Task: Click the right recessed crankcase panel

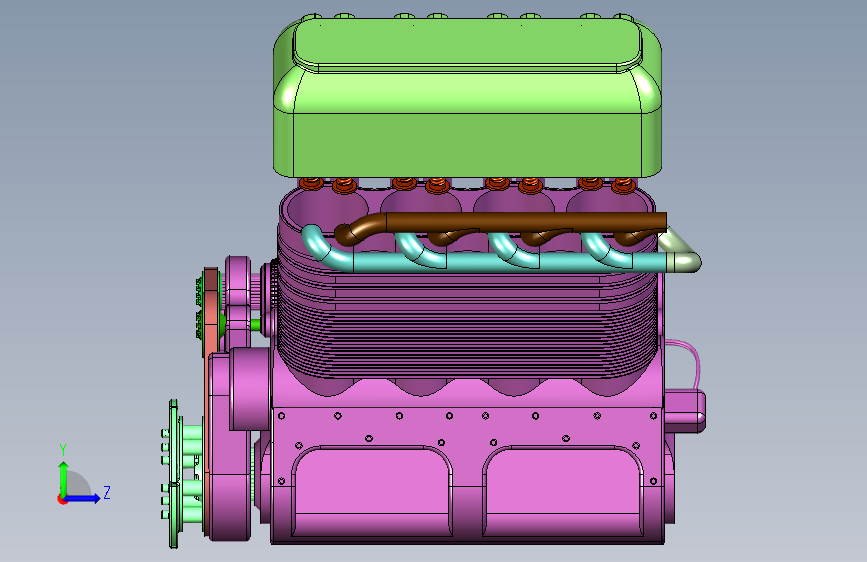Action: 563,491
